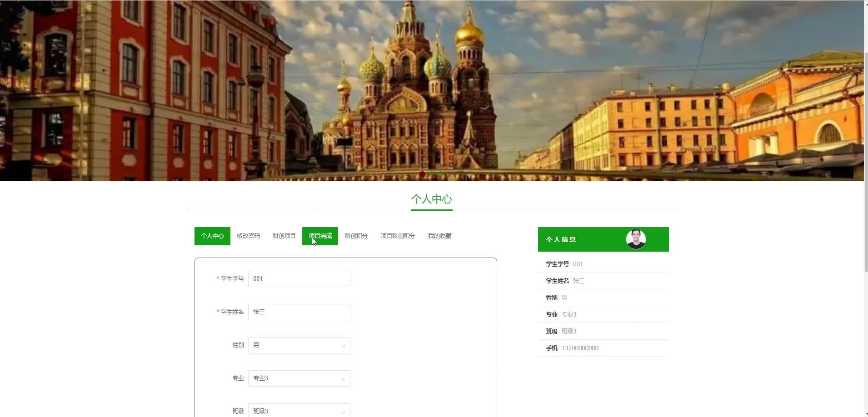
Task: Click 专业3 value in info panel
Action: [x=569, y=314]
